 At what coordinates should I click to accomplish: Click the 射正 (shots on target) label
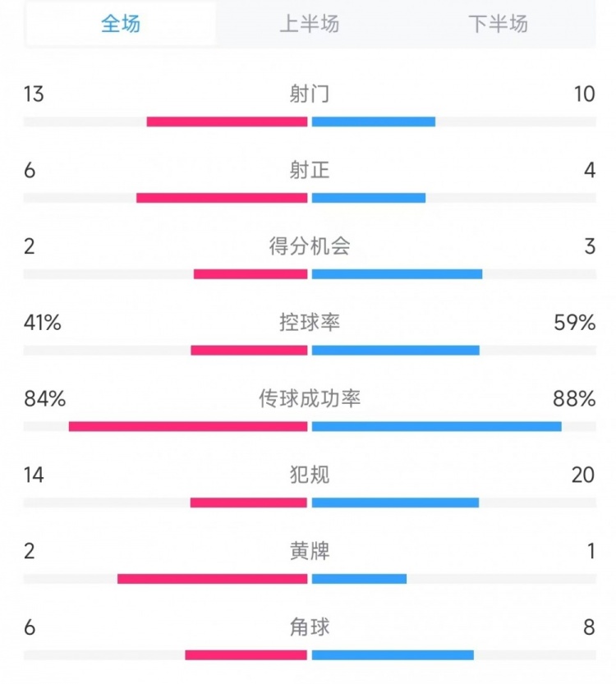pyautogui.click(x=308, y=171)
